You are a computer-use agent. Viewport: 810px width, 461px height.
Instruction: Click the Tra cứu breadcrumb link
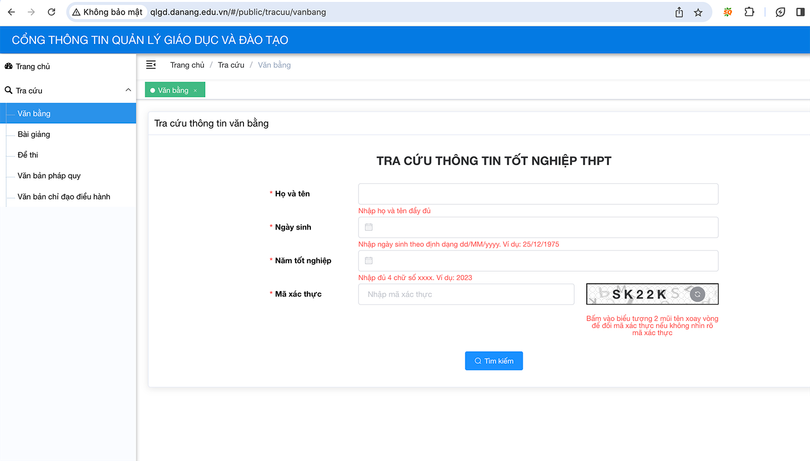pos(231,65)
